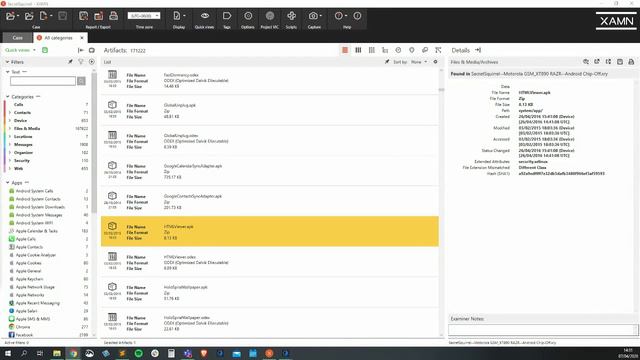Click the taskbar search icon

point(24,353)
